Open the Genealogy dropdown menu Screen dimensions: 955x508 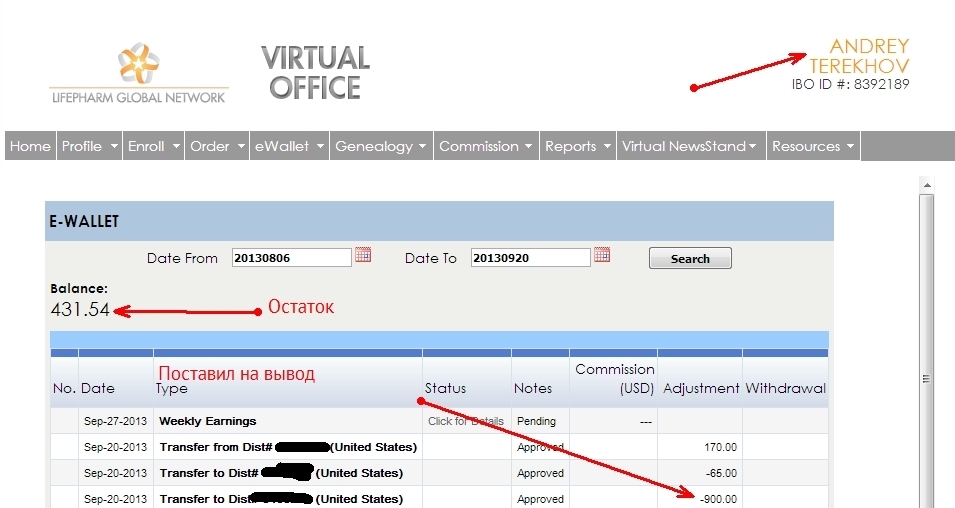tap(381, 146)
